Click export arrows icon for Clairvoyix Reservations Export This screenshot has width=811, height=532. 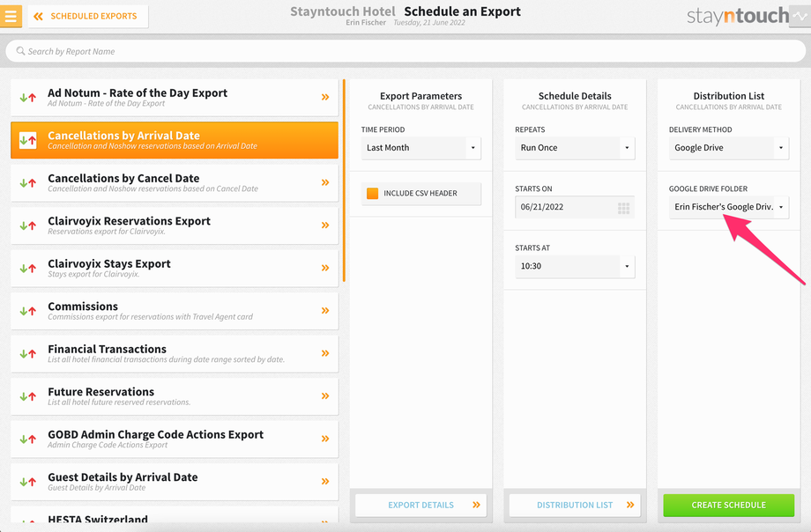pos(28,225)
